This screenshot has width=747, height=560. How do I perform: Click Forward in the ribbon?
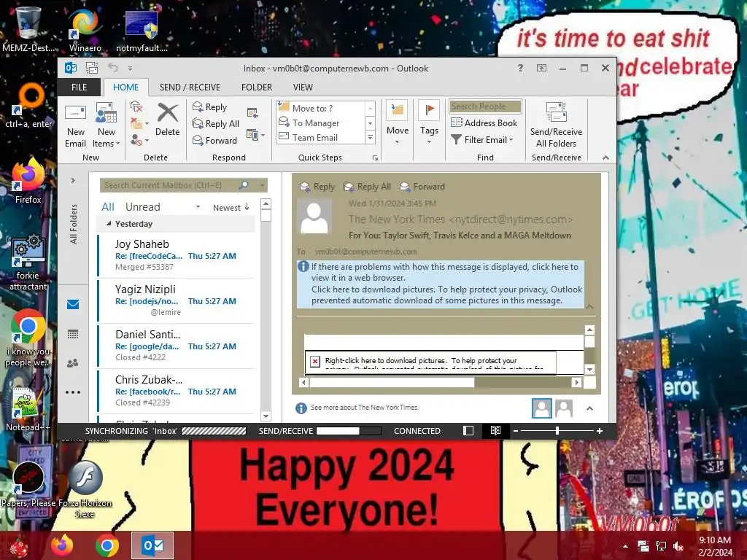[x=214, y=140]
